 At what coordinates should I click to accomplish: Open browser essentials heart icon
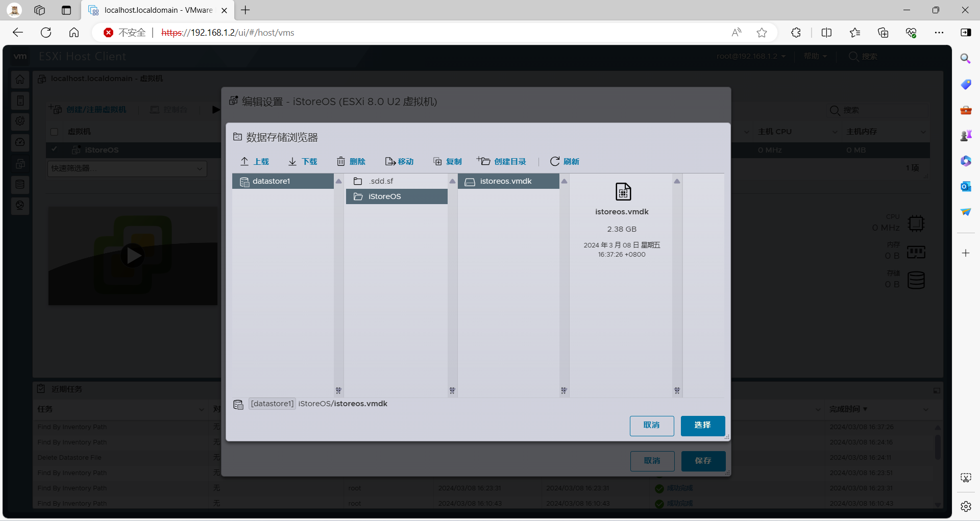coord(911,33)
